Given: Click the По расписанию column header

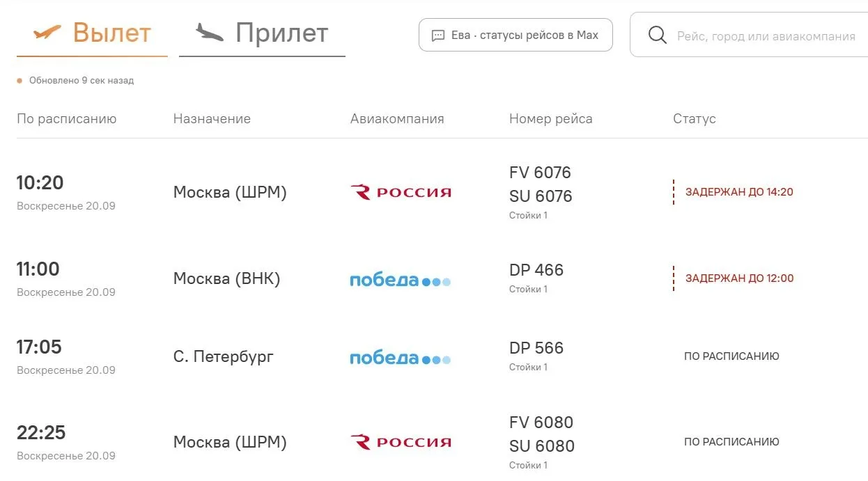Looking at the screenshot, I should tap(67, 119).
